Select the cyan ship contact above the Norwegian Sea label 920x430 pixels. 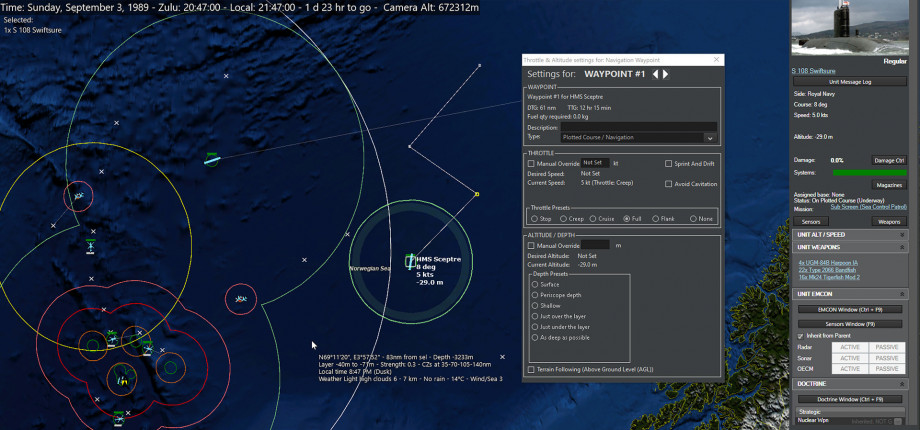tap(212, 159)
